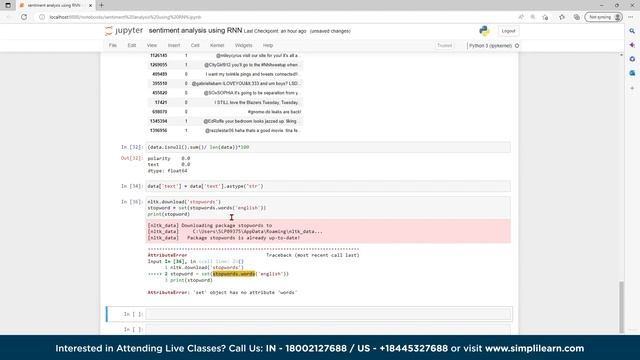Open the favorites list

562,17
